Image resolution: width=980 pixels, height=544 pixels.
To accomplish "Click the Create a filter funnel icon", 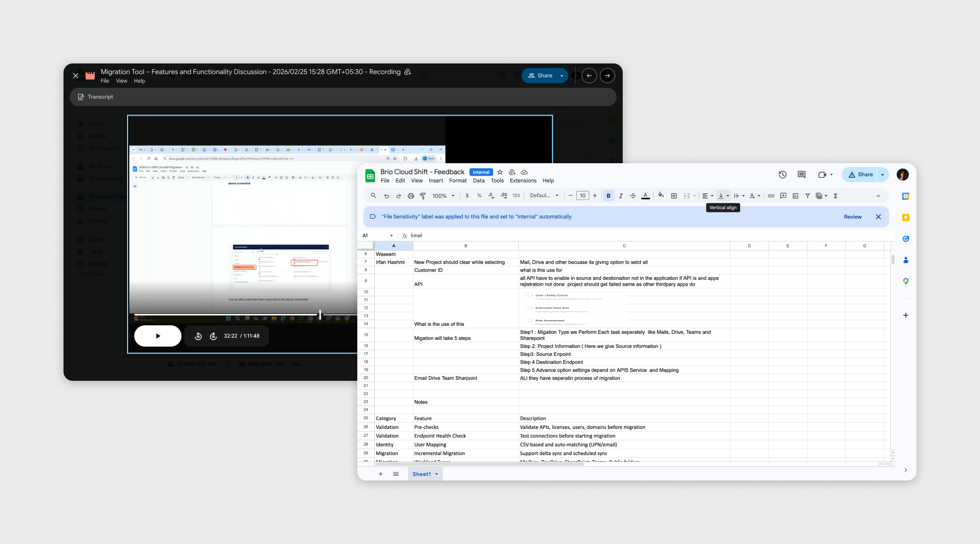I will 808,196.
